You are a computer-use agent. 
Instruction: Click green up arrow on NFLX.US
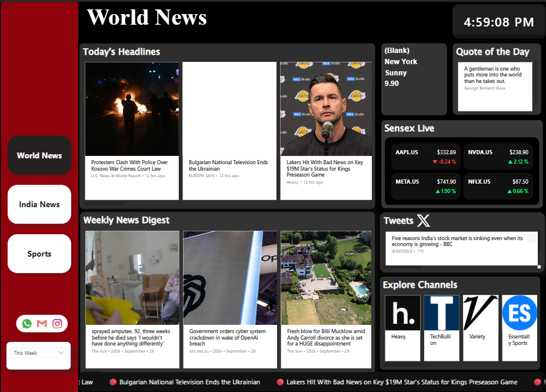(510, 191)
